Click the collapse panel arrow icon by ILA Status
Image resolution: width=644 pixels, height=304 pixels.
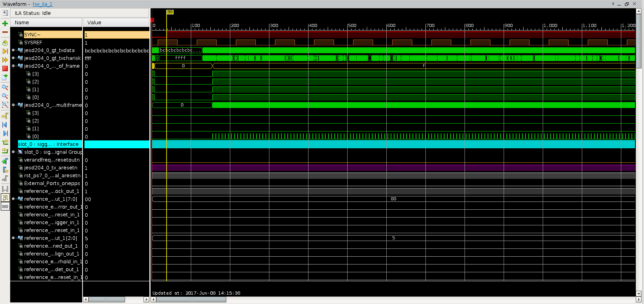point(5,13)
